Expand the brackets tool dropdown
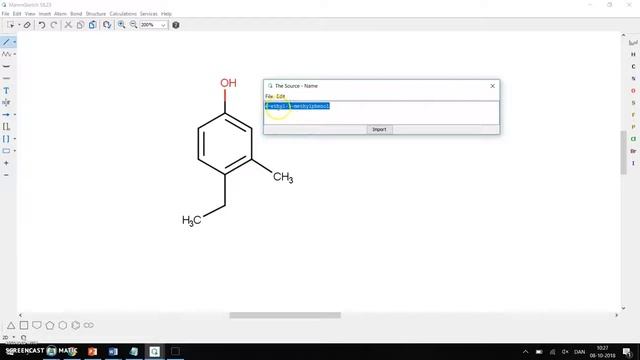The height and width of the screenshot is (360, 640). coord(15,139)
